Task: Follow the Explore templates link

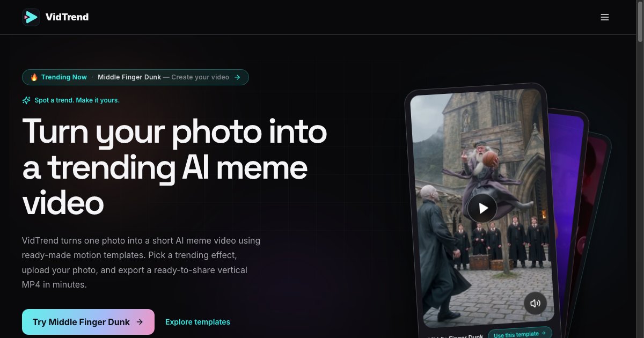Action: coord(197,322)
